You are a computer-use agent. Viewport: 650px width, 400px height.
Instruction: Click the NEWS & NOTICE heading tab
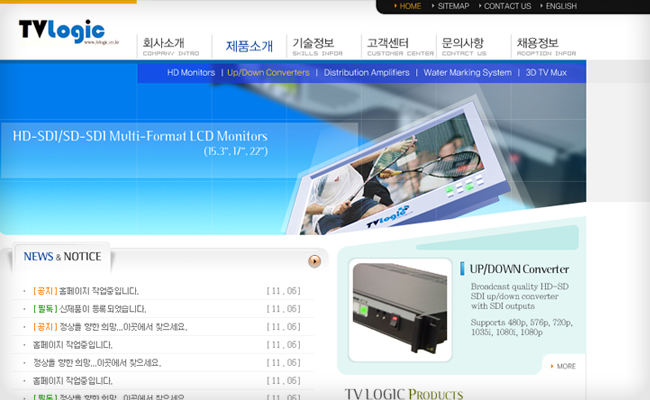[x=62, y=257]
